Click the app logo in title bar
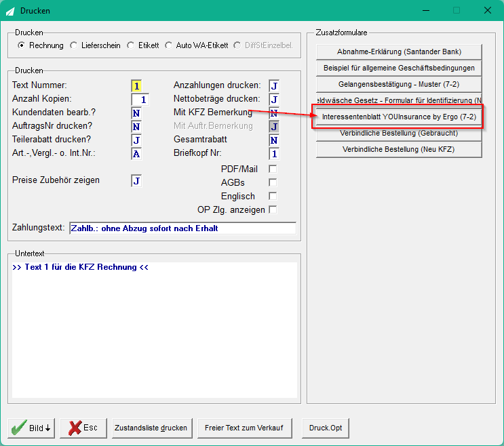 tap(10, 11)
